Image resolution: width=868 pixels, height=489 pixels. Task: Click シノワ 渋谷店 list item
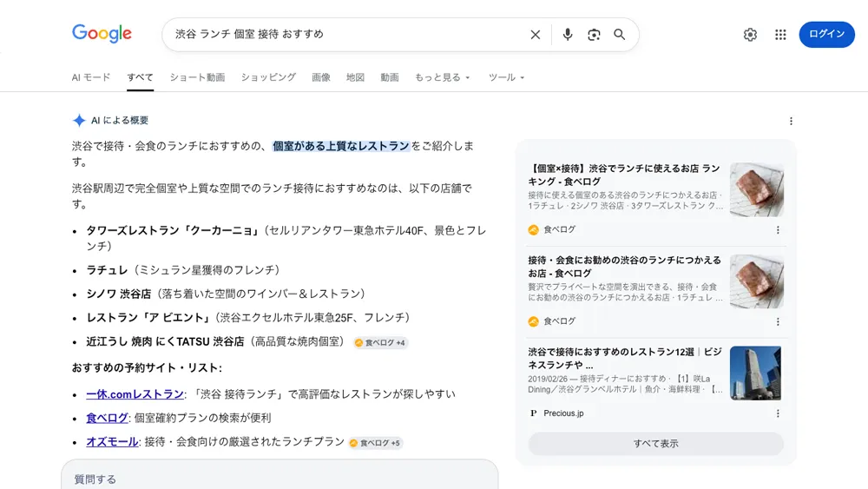coord(228,294)
